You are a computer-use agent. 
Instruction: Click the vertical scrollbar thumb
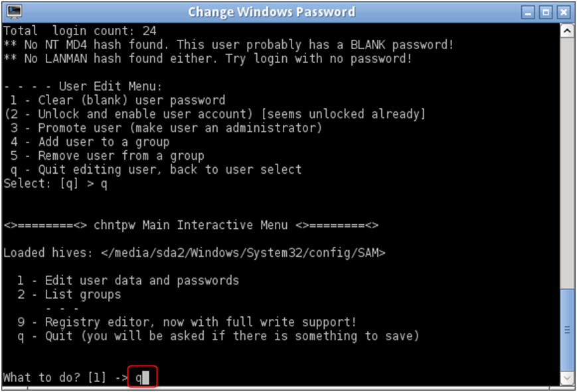[567, 328]
